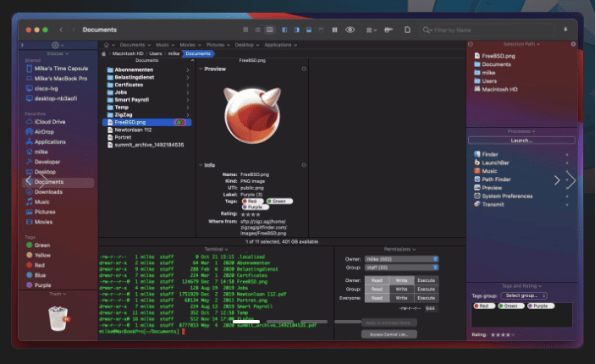Open Documents bookmark dropdown
The height and width of the screenshot is (364, 595).
(x=135, y=45)
